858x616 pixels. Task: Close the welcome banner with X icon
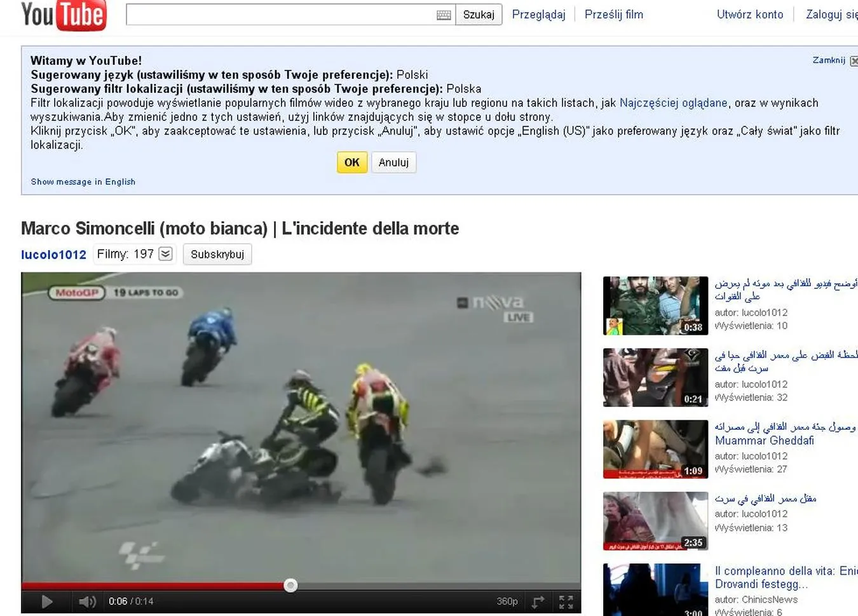[854, 61]
